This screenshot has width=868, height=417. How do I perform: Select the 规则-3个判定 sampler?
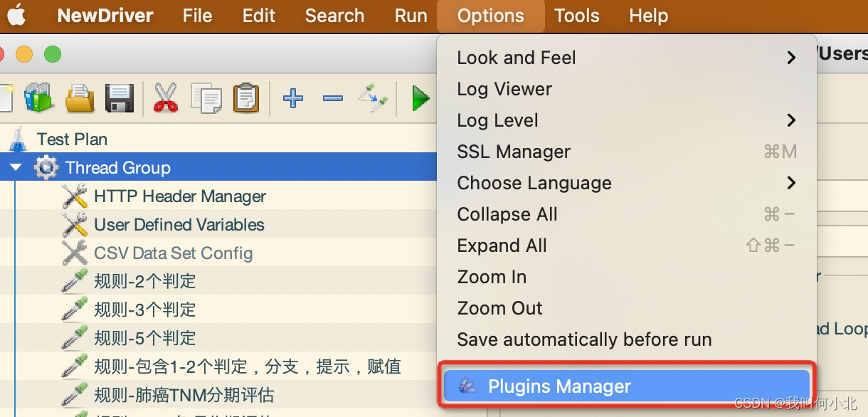click(x=144, y=310)
